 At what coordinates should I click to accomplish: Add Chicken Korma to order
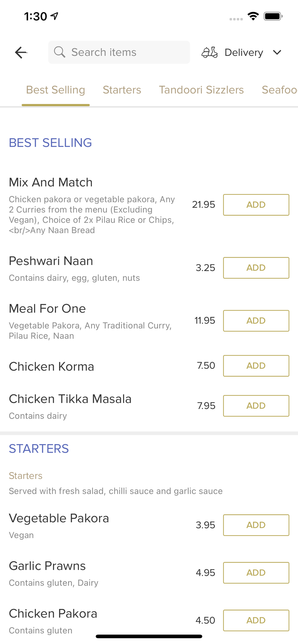pyautogui.click(x=256, y=366)
